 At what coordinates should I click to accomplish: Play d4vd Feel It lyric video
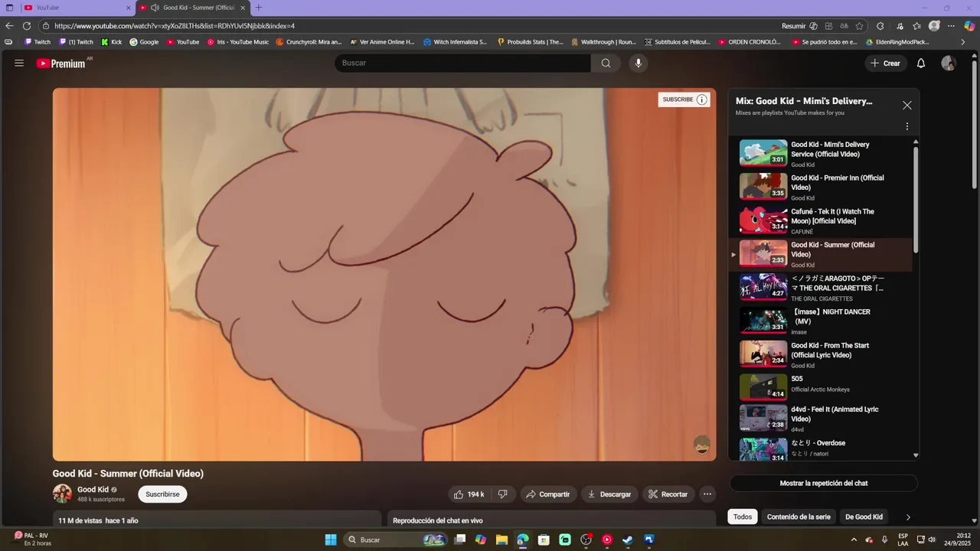pyautogui.click(x=821, y=419)
